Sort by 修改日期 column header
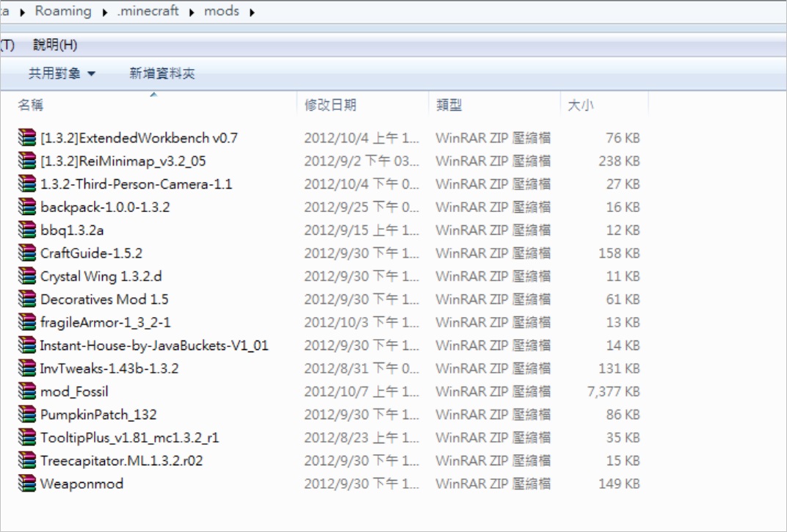Viewport: 787px width, 532px height. 330,105
